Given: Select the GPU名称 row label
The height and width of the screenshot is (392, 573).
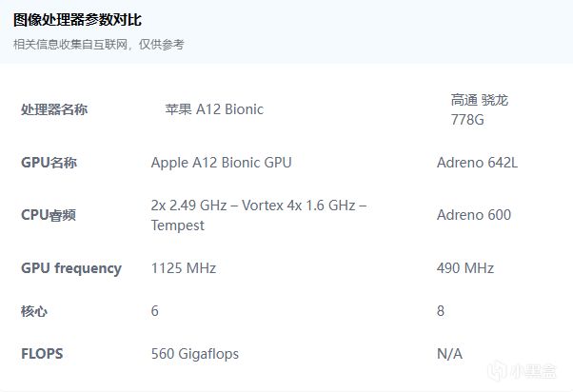Looking at the screenshot, I should (49, 163).
